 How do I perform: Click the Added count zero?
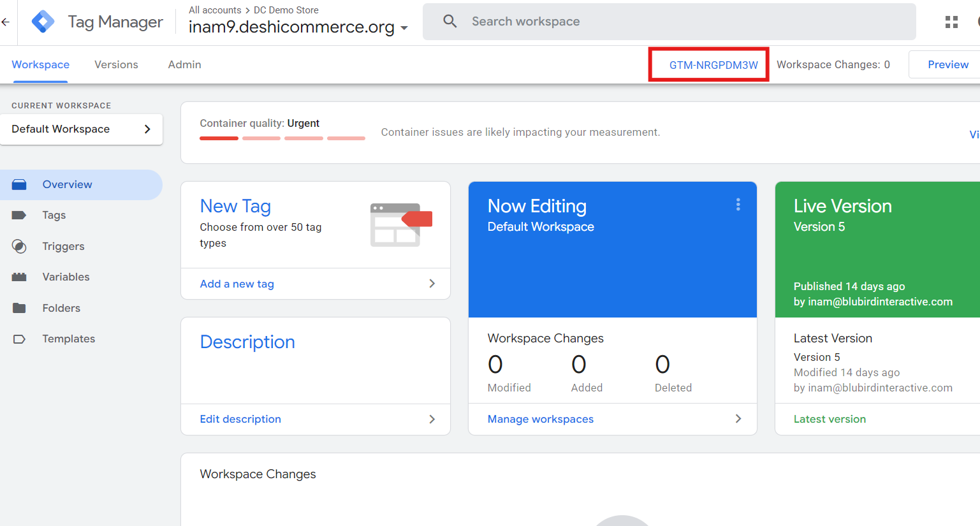point(578,365)
